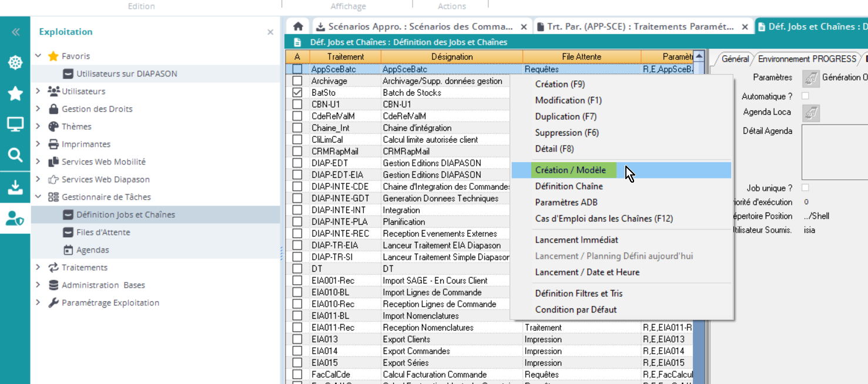
Task: Select Création / Modèle in context menu
Action: point(570,170)
